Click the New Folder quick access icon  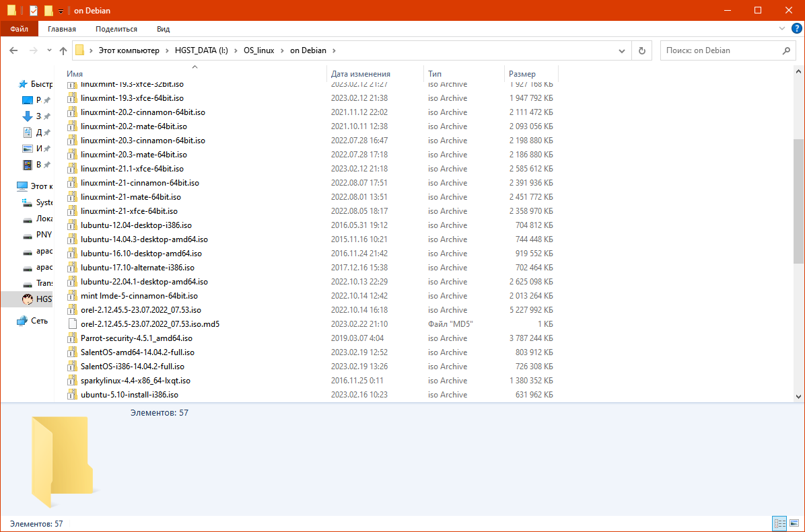[x=48, y=10]
